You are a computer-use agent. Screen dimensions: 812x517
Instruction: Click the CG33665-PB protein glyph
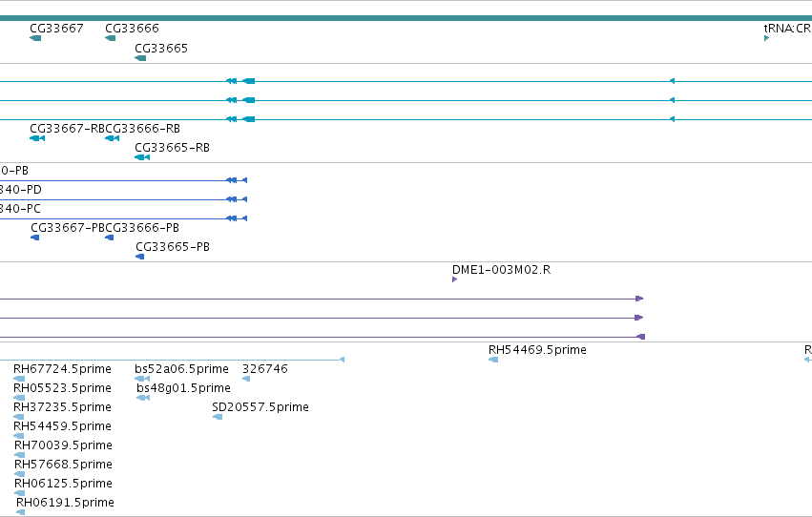pyautogui.click(x=140, y=257)
